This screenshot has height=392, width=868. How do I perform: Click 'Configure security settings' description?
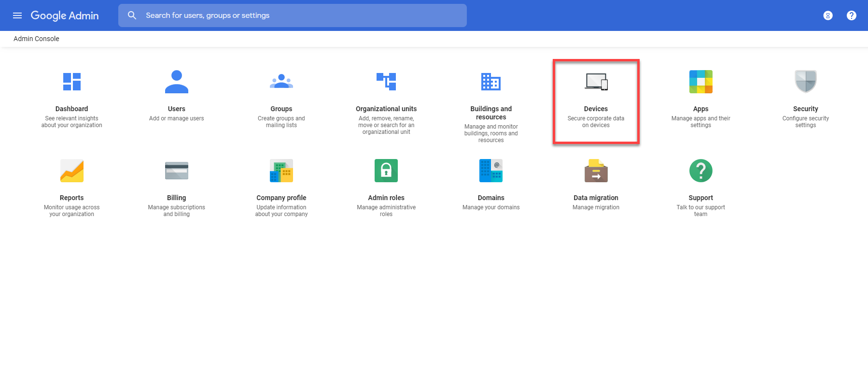pyautogui.click(x=806, y=122)
